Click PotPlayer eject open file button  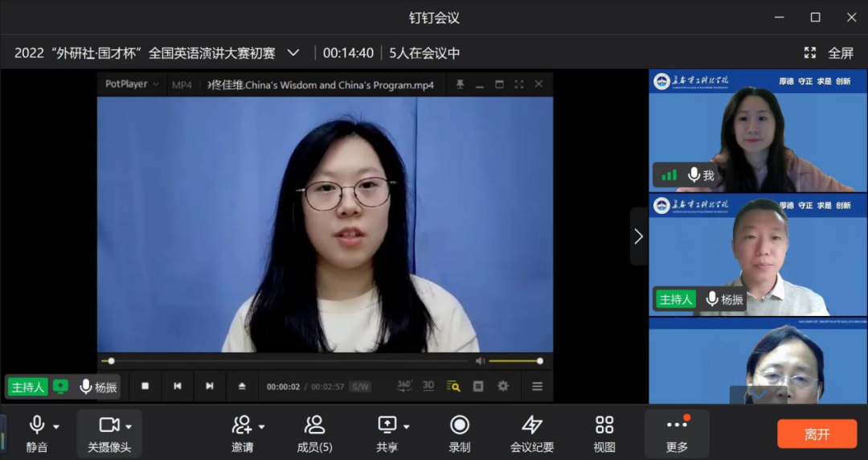click(x=242, y=386)
